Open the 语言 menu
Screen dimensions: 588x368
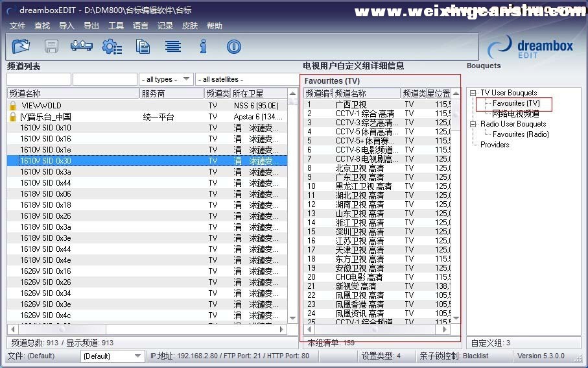point(141,26)
